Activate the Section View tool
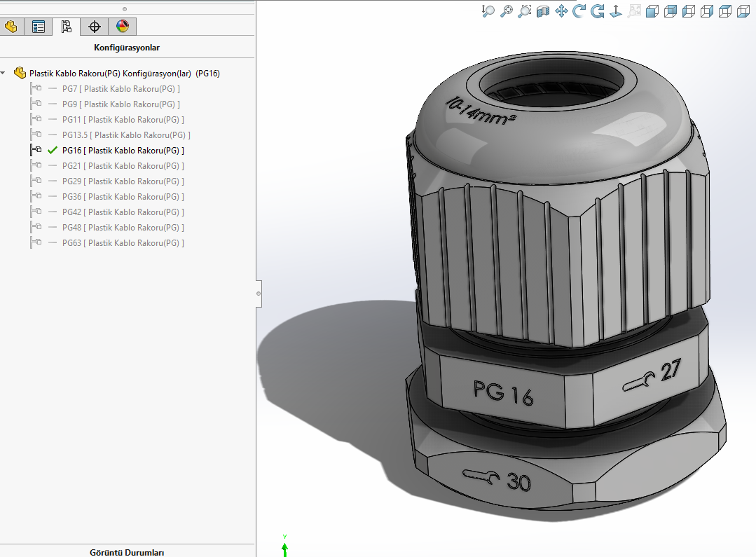This screenshot has height=557, width=756. pyautogui.click(x=543, y=11)
